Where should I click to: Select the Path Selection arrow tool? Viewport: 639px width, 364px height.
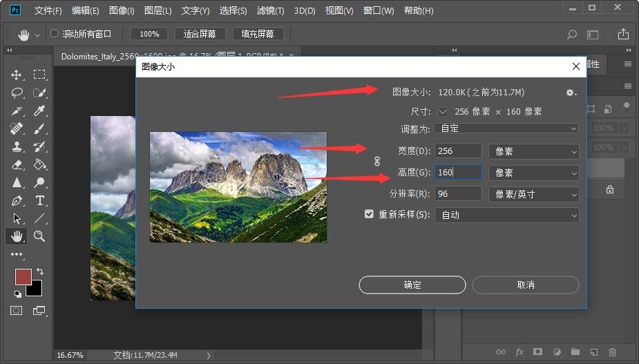pos(17,218)
